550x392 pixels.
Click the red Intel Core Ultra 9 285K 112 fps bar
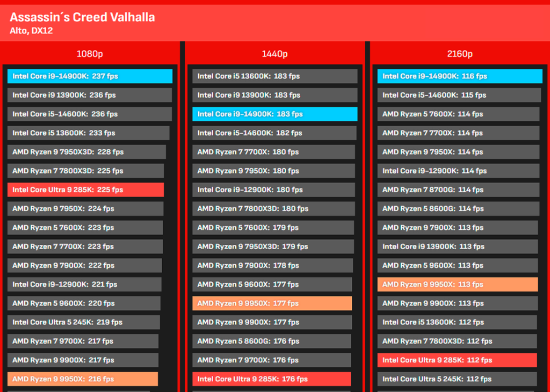click(457, 360)
